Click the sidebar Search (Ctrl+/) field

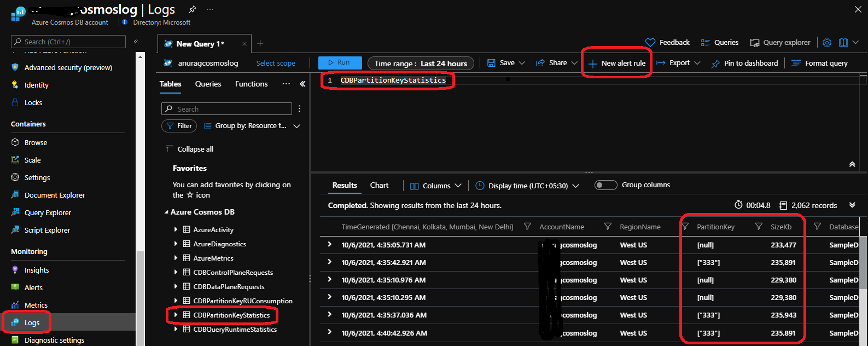68,42
